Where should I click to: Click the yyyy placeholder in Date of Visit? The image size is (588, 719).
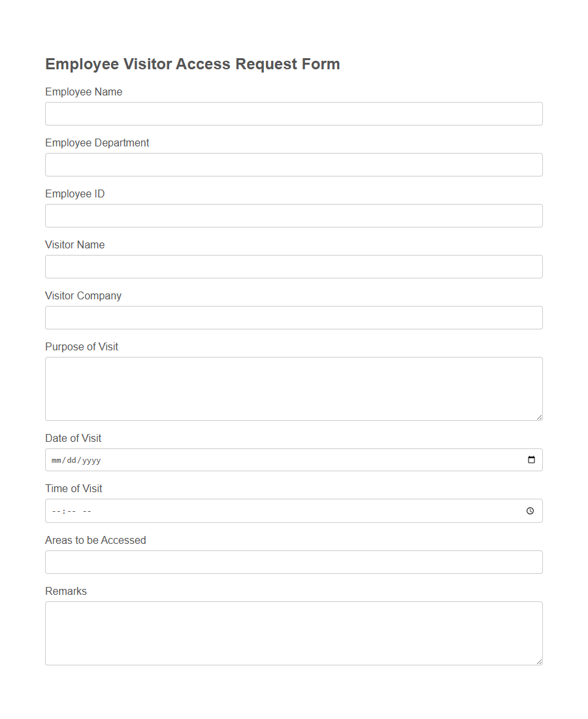91,460
